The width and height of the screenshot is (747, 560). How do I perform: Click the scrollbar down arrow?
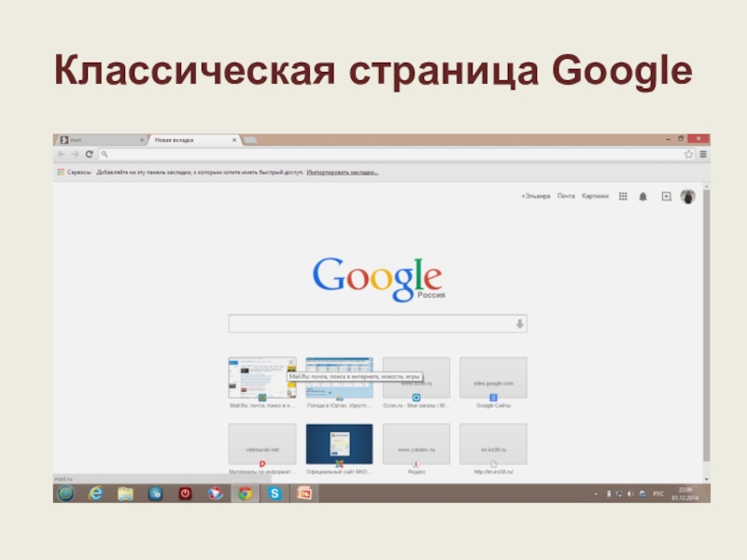tap(707, 479)
